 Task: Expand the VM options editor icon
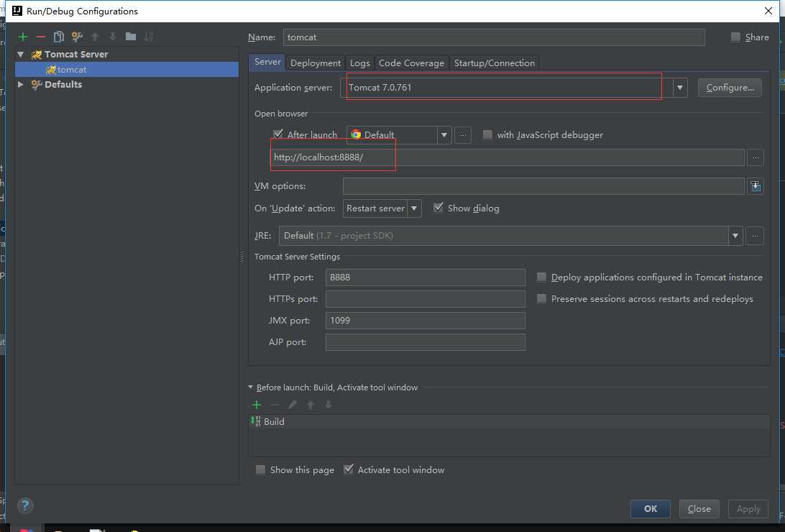pos(756,186)
